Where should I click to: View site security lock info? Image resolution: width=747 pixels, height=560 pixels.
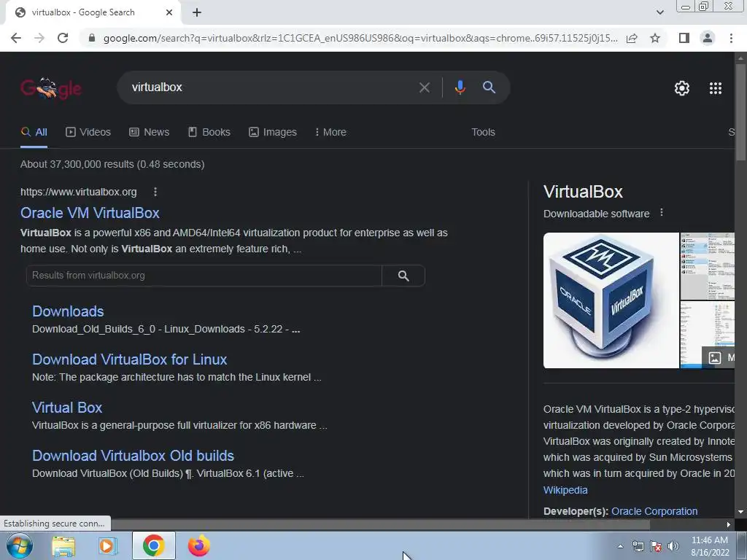coord(92,38)
